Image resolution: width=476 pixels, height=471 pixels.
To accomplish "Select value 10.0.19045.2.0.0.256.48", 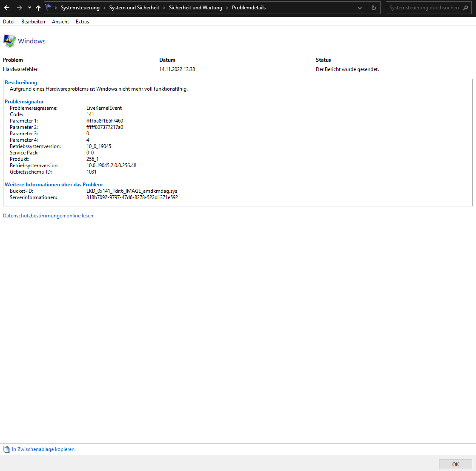I will pyautogui.click(x=112, y=165).
